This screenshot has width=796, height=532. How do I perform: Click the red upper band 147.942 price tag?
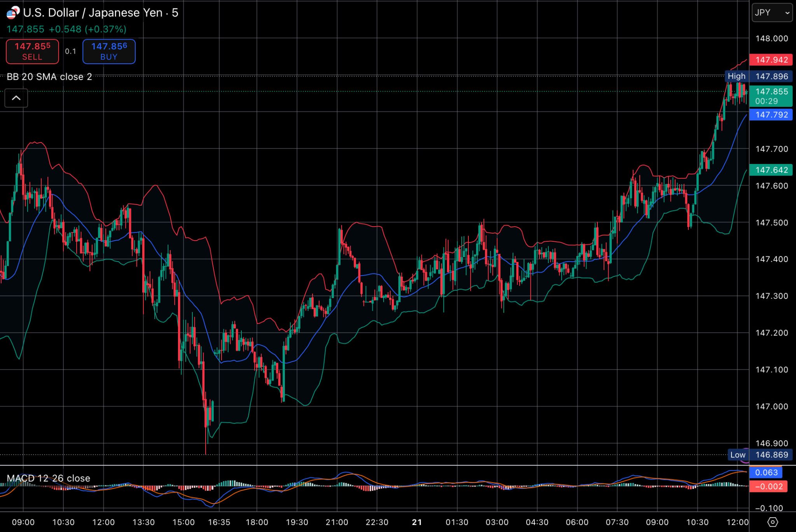point(771,60)
